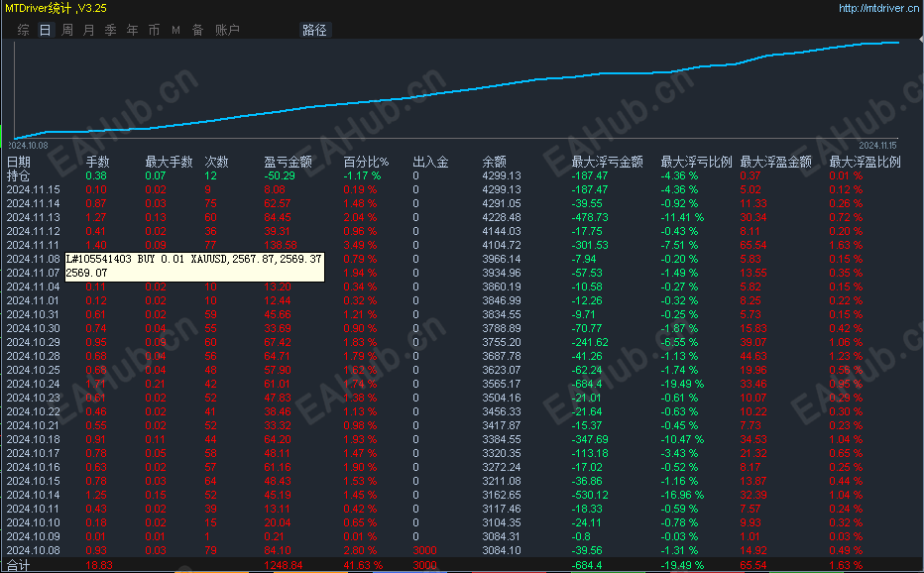Open the http://mtdriver.cn link
This screenshot has width=924, height=573.
878,8
